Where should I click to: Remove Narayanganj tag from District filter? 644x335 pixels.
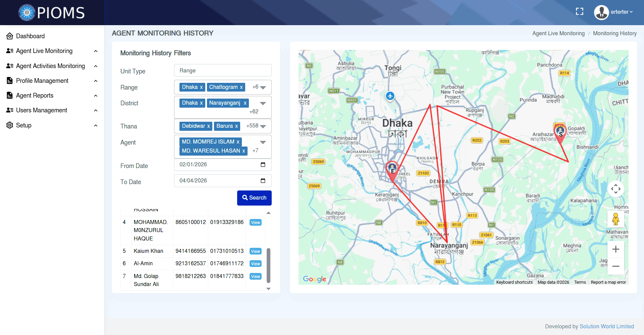click(245, 103)
